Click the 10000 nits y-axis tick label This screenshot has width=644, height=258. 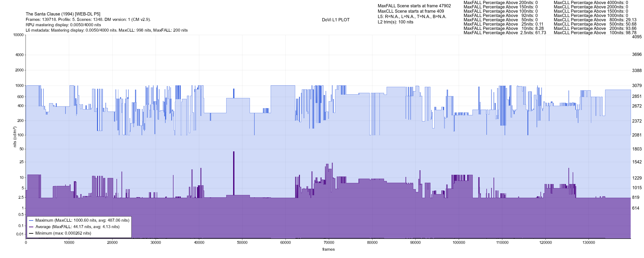pyautogui.click(x=18, y=35)
